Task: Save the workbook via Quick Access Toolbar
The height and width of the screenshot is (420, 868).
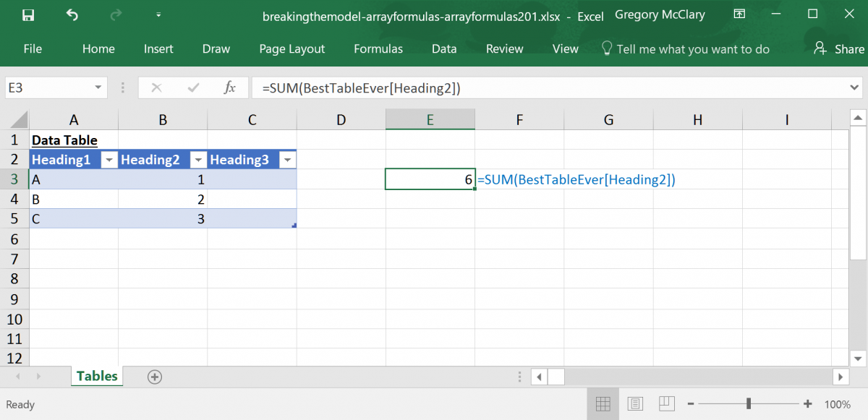Action: 28,14
